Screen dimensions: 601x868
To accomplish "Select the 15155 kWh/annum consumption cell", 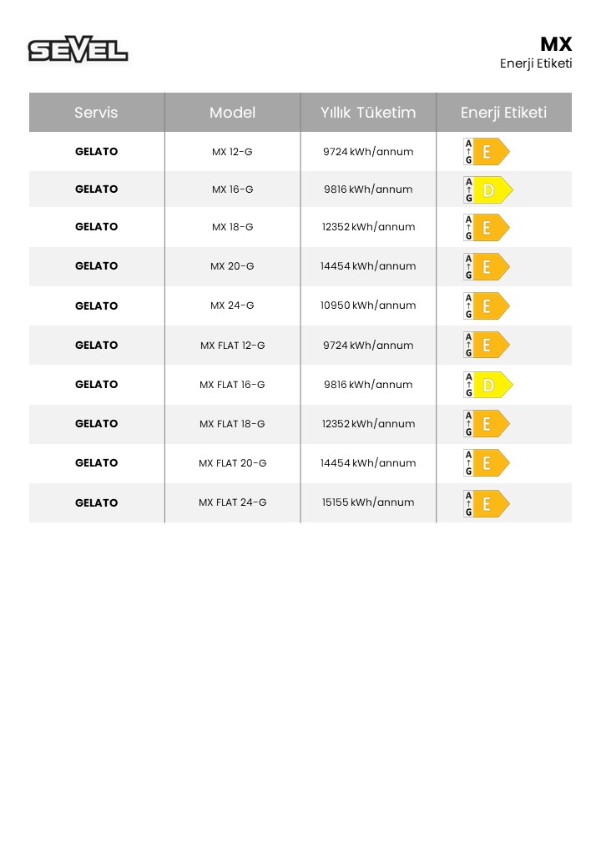I will click(368, 502).
